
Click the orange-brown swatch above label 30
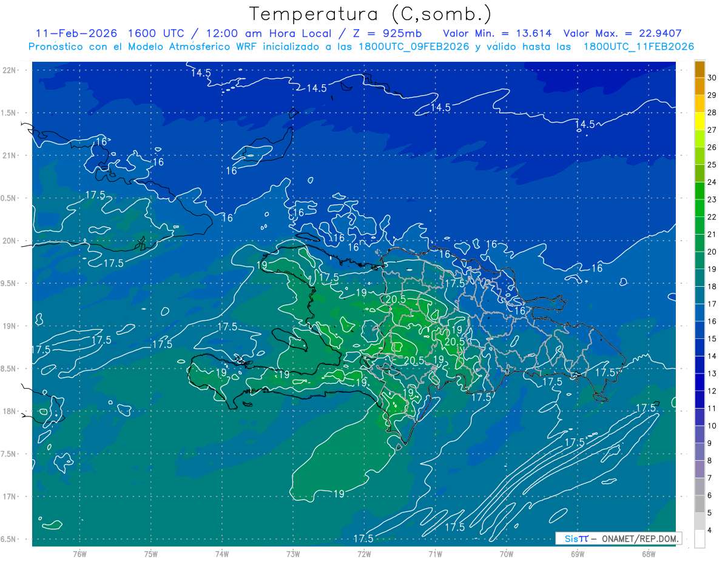tap(699, 69)
